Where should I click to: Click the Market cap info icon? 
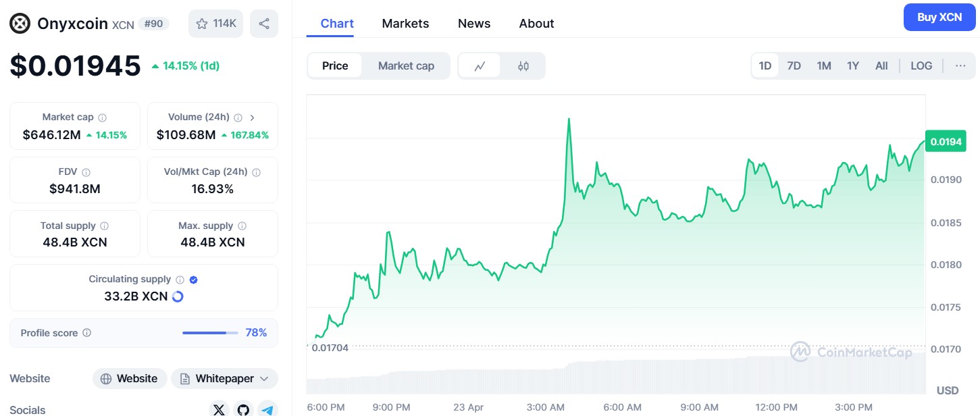[x=102, y=118]
